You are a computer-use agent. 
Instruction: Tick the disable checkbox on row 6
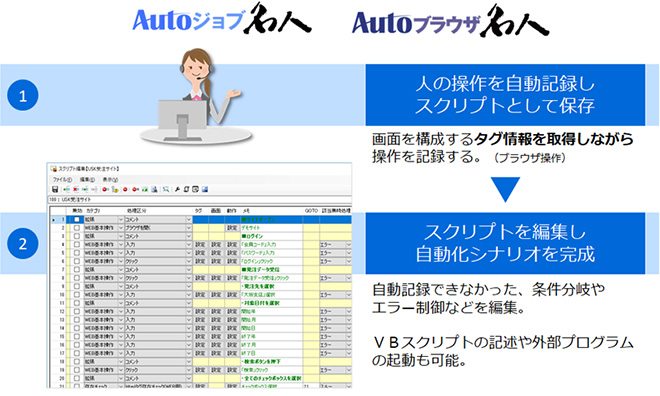click(77, 261)
